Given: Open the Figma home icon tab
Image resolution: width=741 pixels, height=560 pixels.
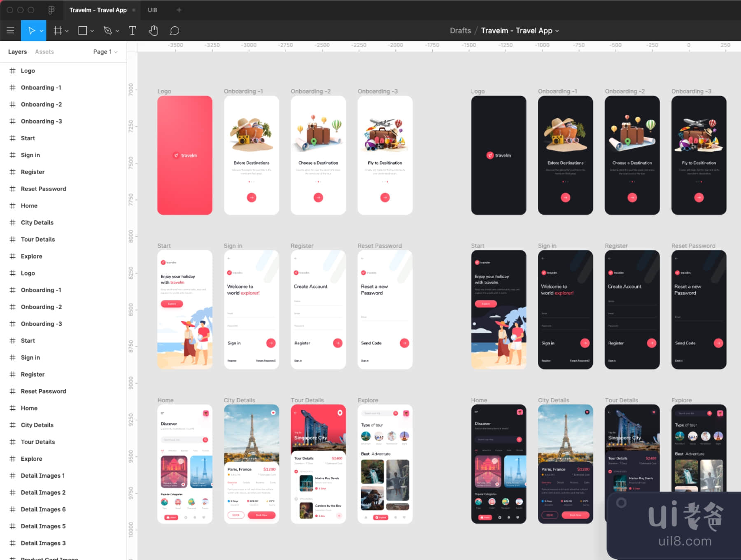Looking at the screenshot, I should (51, 10).
